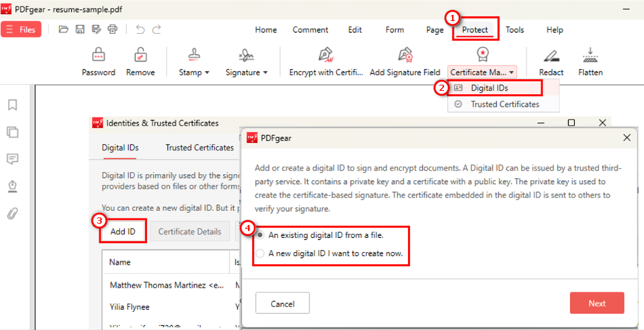Switch to the Page tab

click(x=435, y=30)
